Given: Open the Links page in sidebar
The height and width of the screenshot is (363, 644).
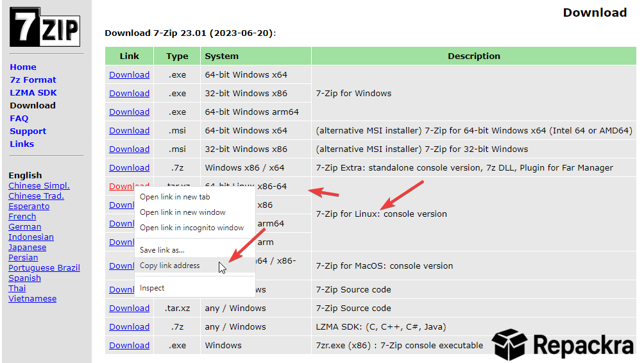Looking at the screenshot, I should [22, 144].
